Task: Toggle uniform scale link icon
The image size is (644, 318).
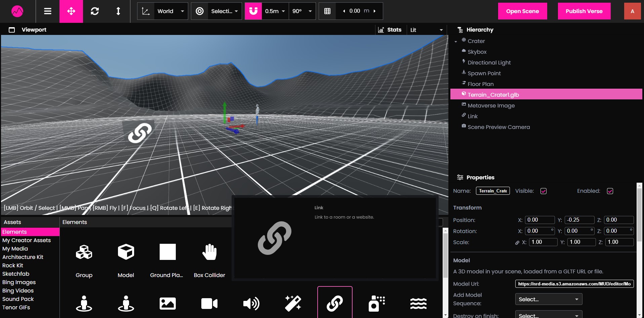Action: 517,242
